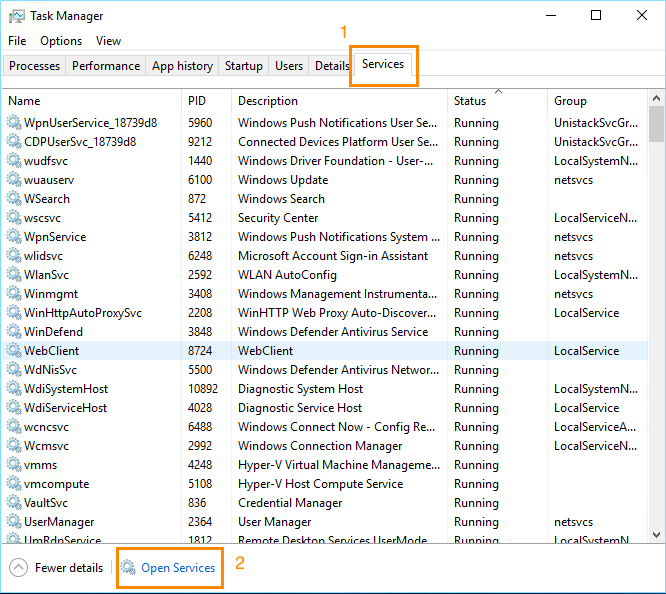Select Windows Connection Manager description
666x594 pixels.
pyautogui.click(x=320, y=446)
